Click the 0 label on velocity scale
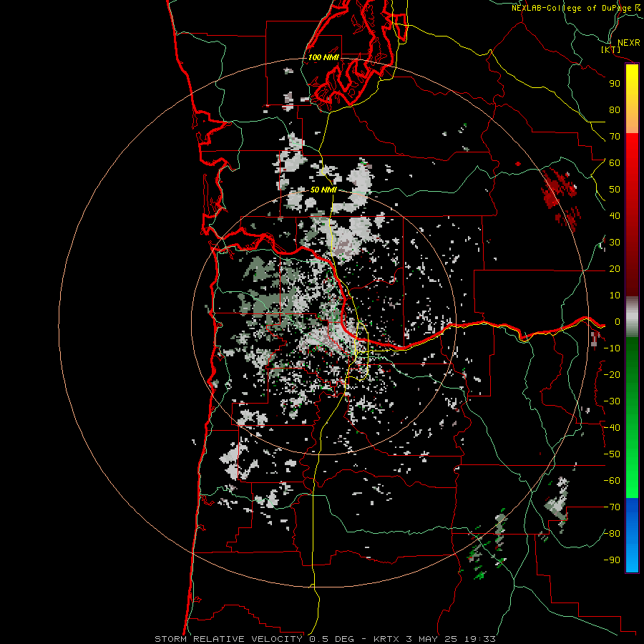 point(617,322)
